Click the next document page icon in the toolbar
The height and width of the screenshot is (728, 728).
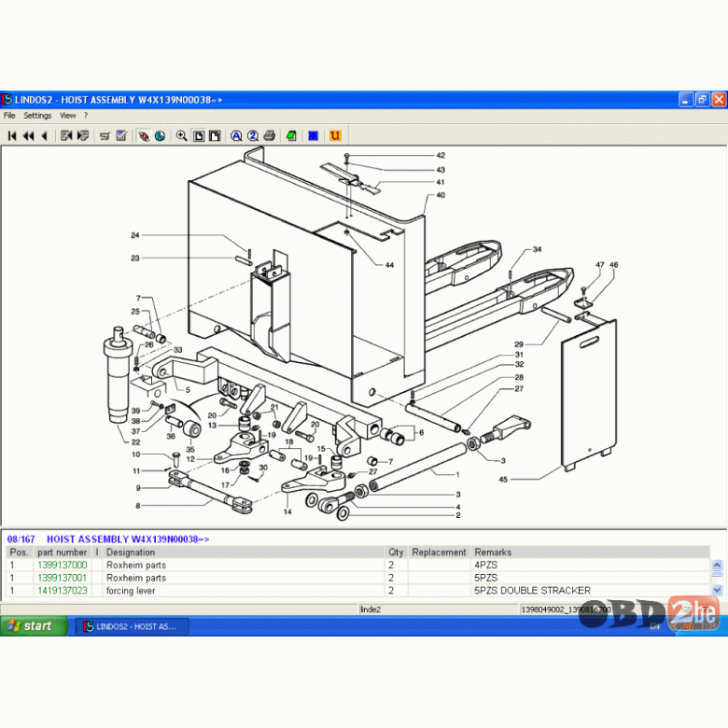pyautogui.click(x=83, y=135)
